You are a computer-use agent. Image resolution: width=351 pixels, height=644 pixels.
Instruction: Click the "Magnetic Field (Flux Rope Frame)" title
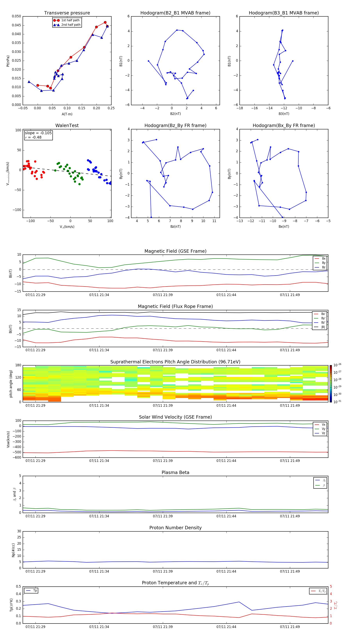(x=175, y=307)
